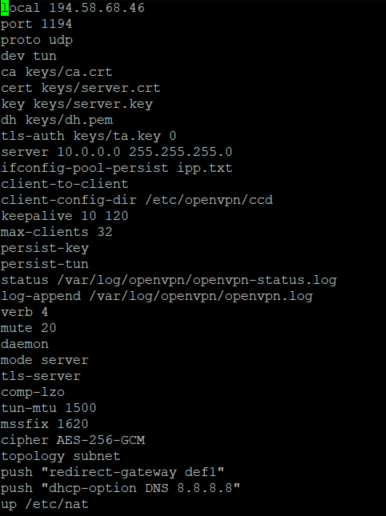Click the green cursor at line start

pos(4,8)
